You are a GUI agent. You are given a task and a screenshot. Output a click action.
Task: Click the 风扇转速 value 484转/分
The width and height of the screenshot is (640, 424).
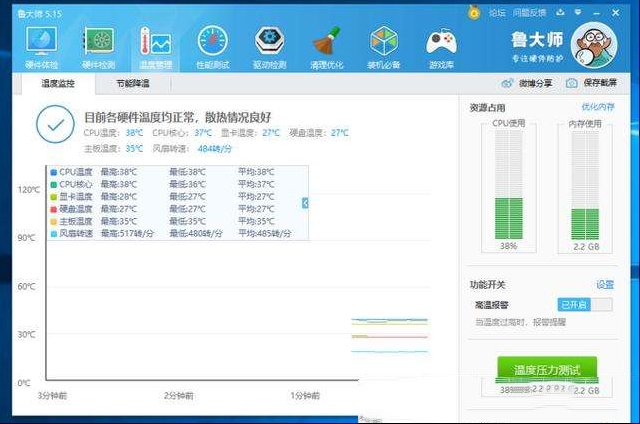(214, 149)
